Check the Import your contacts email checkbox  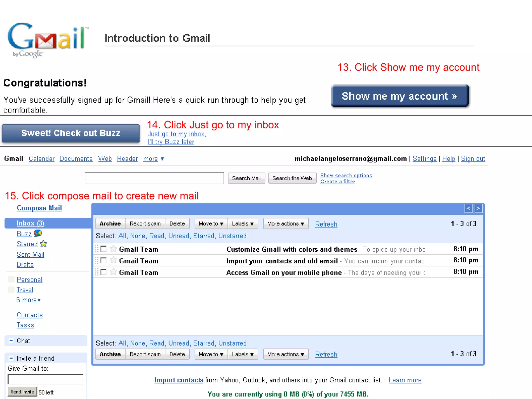[x=103, y=260]
